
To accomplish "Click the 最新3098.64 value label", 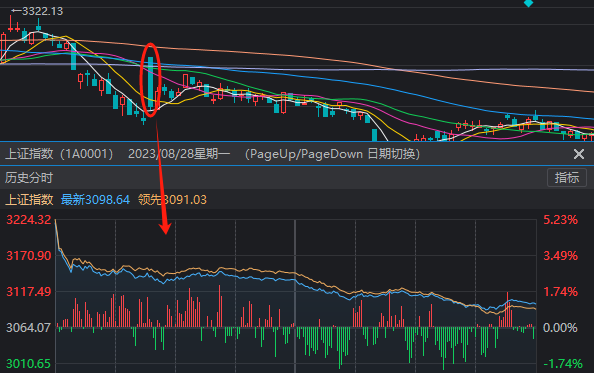I will pos(95,200).
